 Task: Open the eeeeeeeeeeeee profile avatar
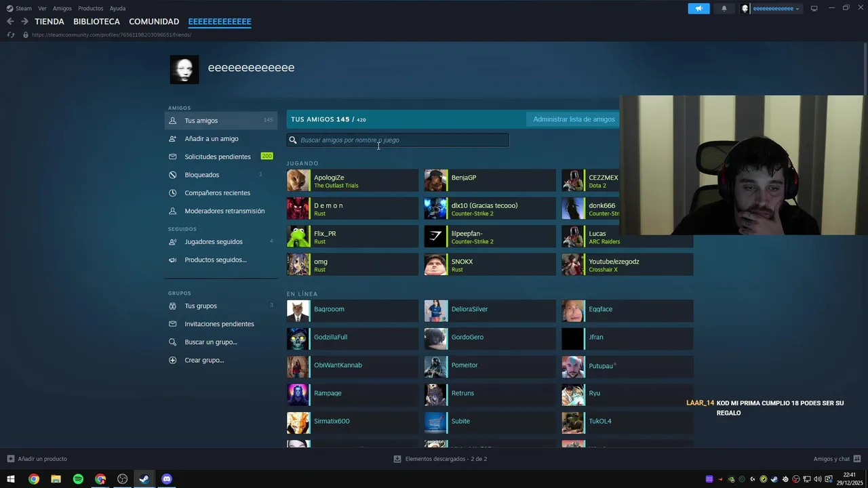coord(184,70)
